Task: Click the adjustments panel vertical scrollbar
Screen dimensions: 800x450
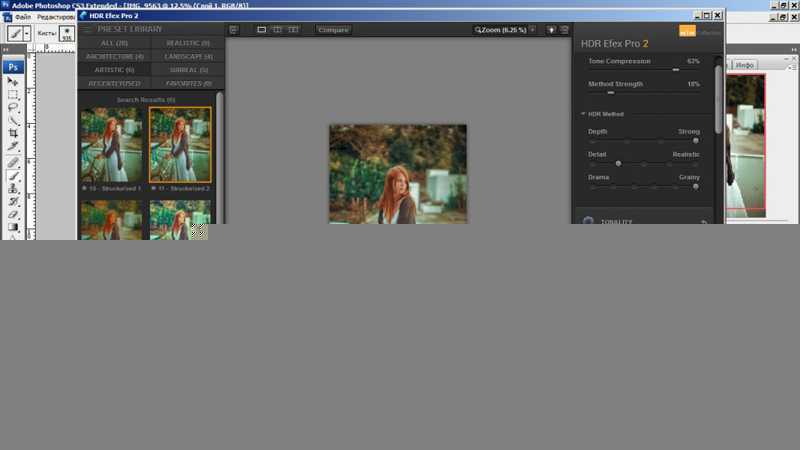Action: [718, 99]
